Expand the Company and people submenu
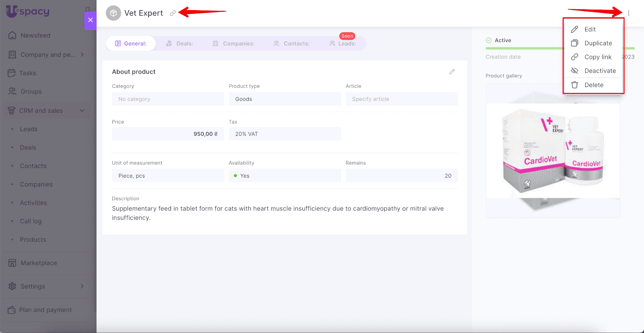This screenshot has height=333, width=644. click(x=82, y=54)
